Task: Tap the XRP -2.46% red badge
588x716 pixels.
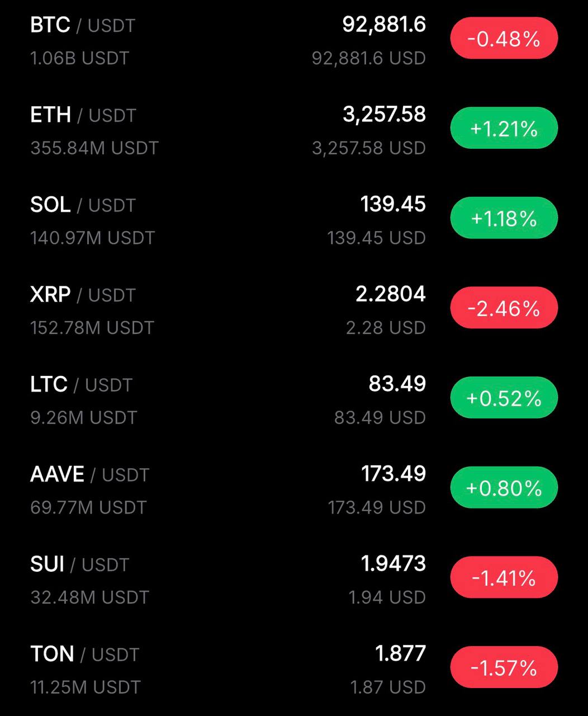Action: click(x=504, y=308)
